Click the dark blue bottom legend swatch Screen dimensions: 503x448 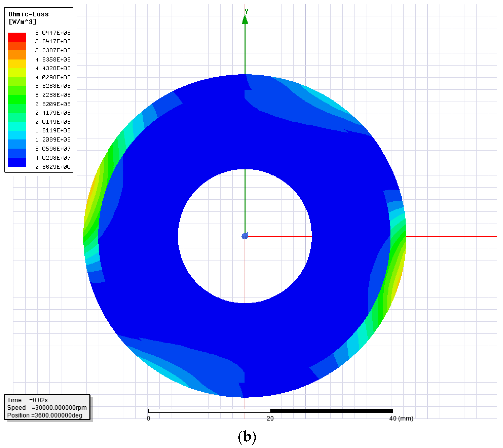[x=17, y=162]
